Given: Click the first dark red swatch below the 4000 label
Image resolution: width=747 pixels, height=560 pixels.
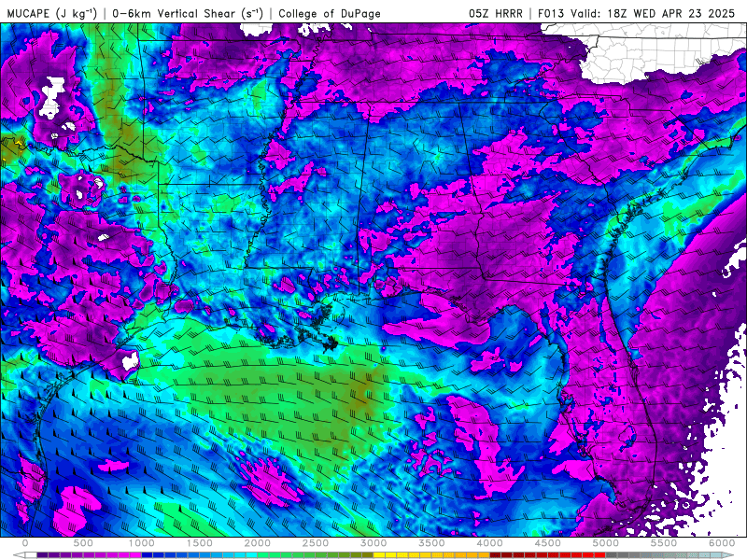Looking at the screenshot, I should 496,555.
